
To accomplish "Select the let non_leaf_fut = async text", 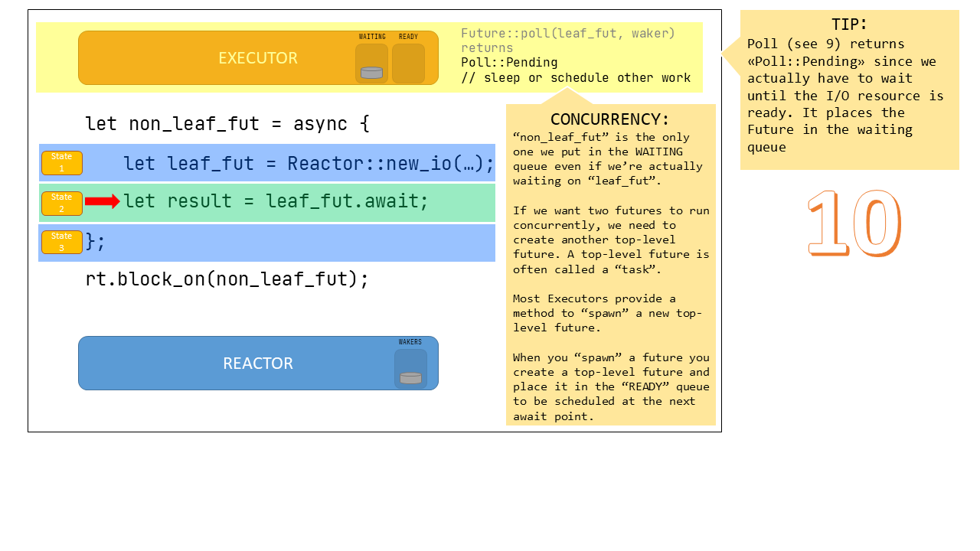I will [x=227, y=123].
